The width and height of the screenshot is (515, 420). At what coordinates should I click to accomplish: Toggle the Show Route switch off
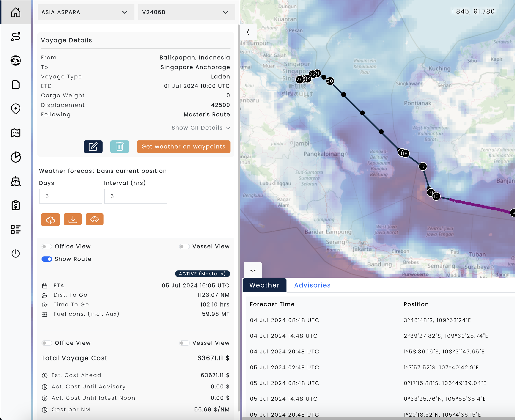[47, 259]
